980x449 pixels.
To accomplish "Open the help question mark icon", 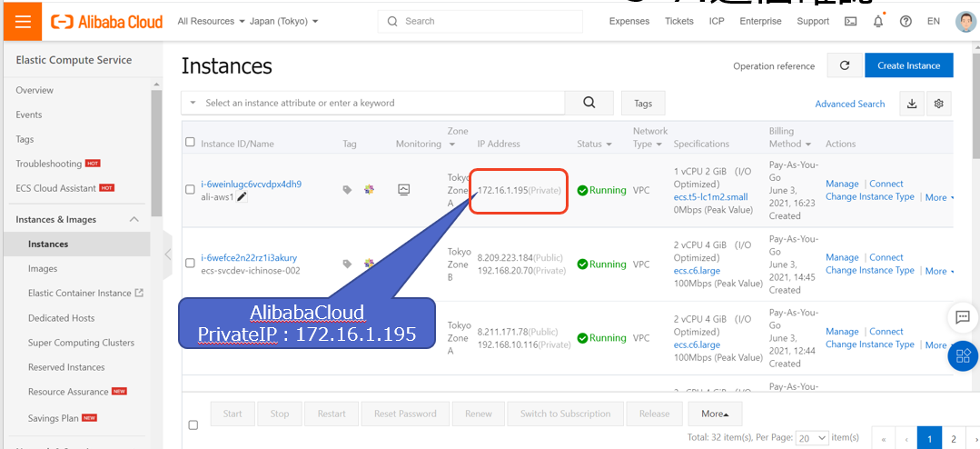I will pos(906,21).
